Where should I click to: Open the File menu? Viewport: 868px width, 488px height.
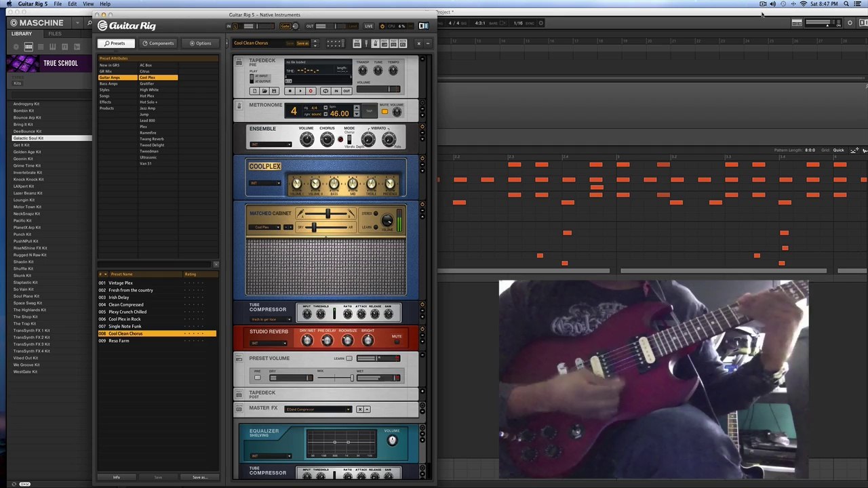(58, 4)
